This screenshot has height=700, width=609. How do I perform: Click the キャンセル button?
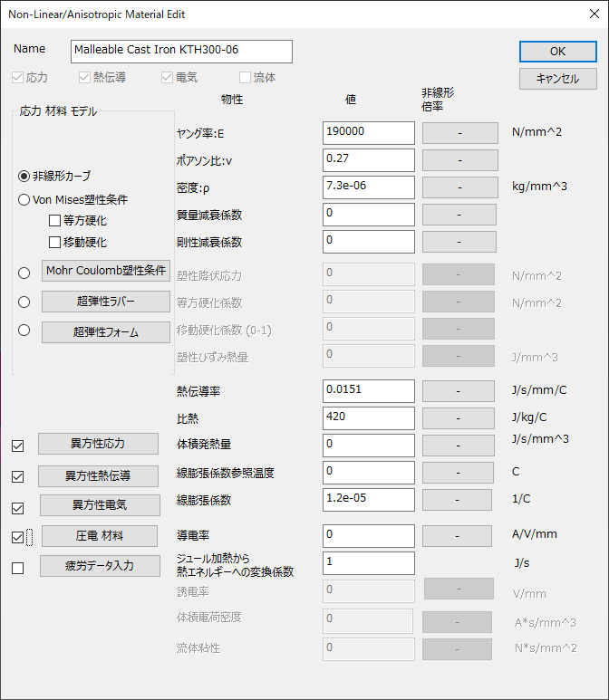pyautogui.click(x=557, y=79)
